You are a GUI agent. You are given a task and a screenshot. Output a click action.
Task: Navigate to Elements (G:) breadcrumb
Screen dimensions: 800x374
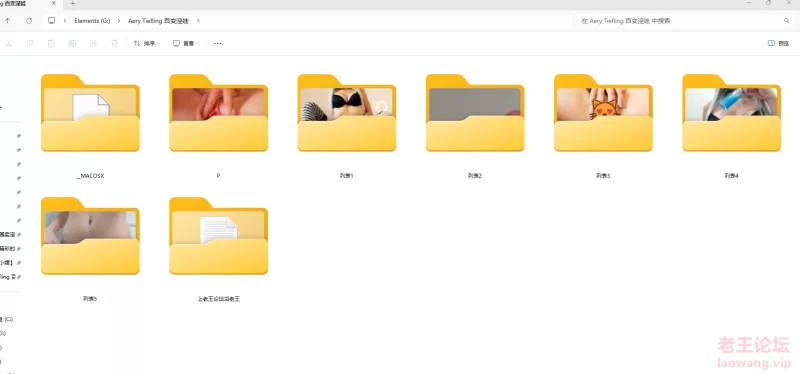coord(92,21)
